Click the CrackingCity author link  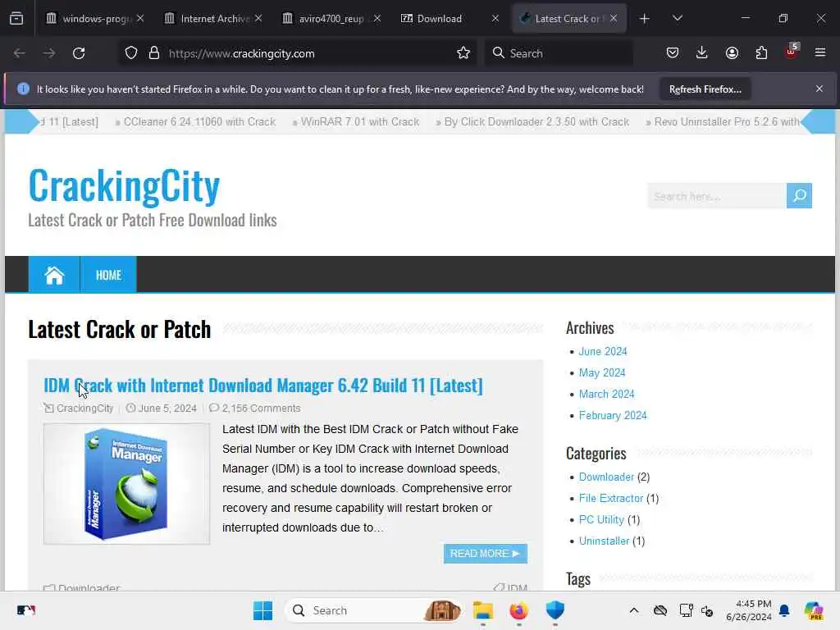pyautogui.click(x=84, y=409)
